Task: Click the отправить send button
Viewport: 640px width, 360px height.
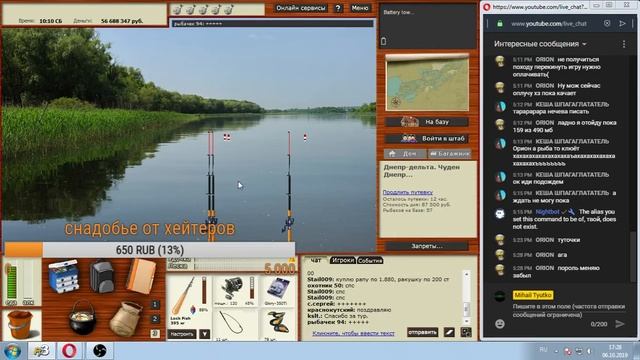Action: (x=422, y=332)
